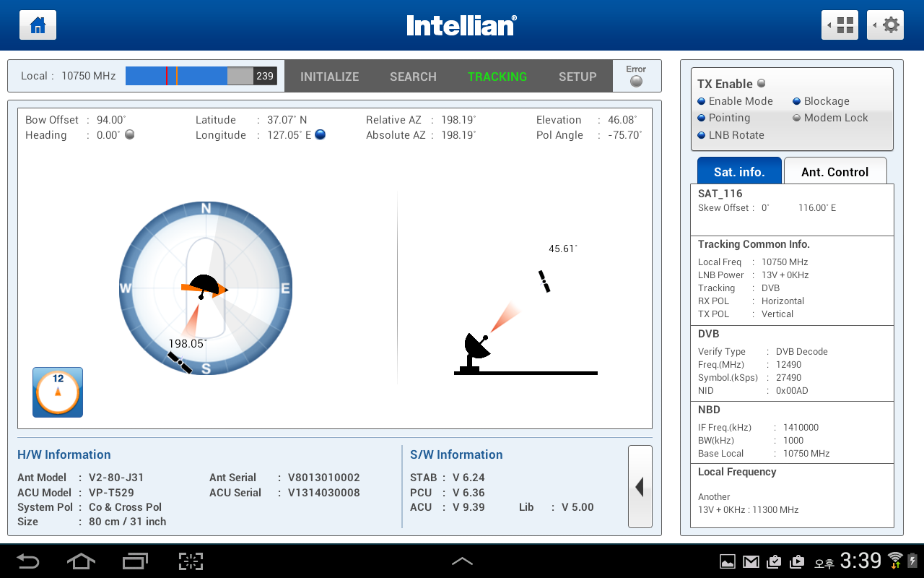Image resolution: width=924 pixels, height=578 pixels.
Task: Tap the satellite icon on compass ring
Action: 180,362
